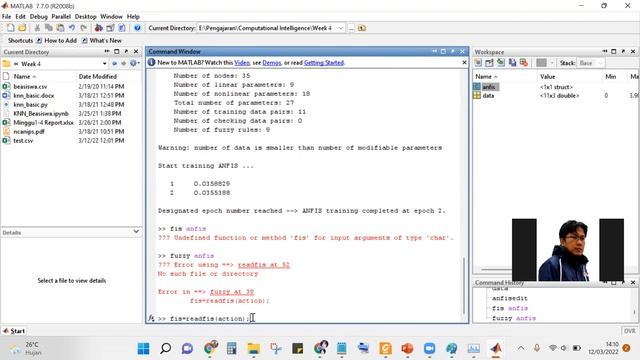Click the Copy toolbar icon
Screen dimensions: 640x360
[49, 28]
